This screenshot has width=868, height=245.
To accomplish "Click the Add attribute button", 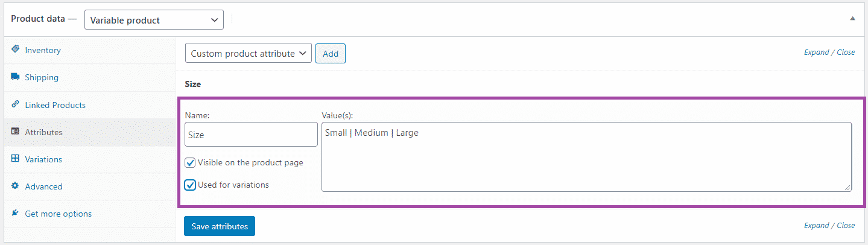I will click(331, 54).
